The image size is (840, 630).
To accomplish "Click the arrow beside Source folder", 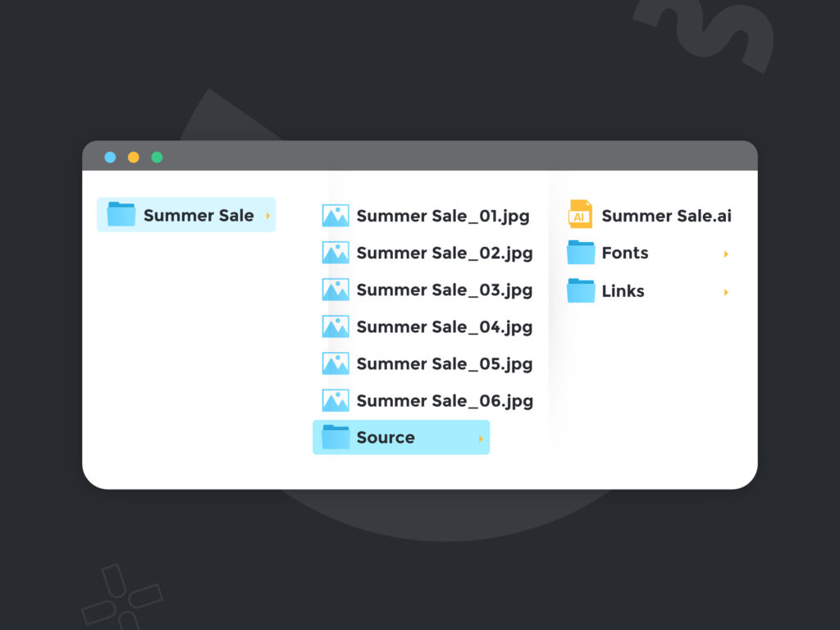I will [481, 439].
